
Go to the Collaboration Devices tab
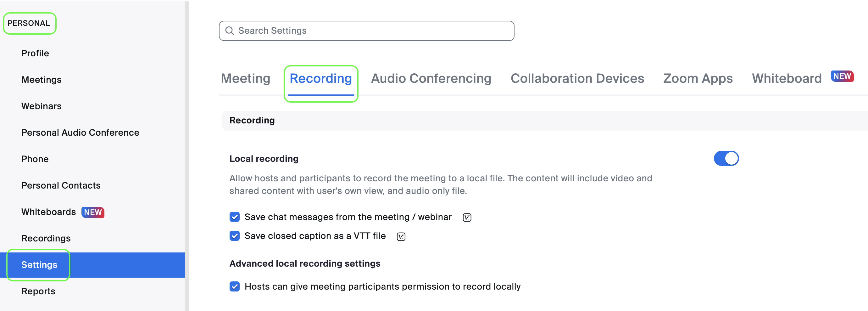(577, 79)
